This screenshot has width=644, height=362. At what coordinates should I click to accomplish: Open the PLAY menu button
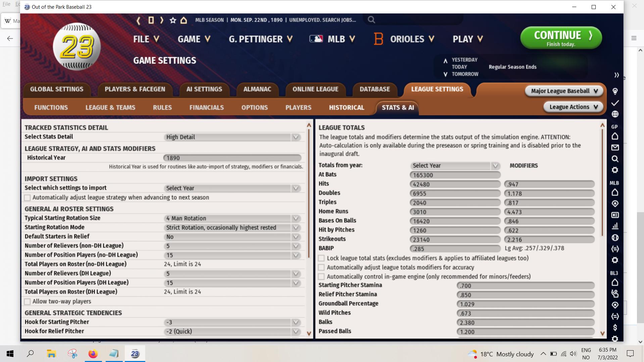click(468, 39)
